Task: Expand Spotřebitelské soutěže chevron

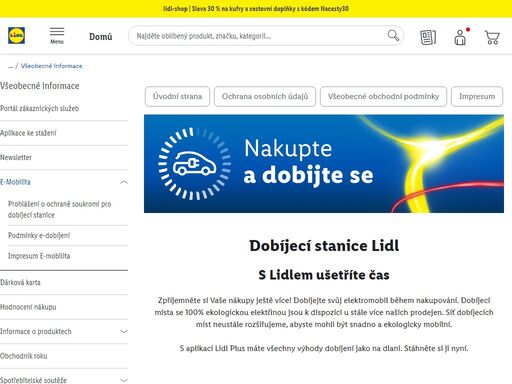Action: tap(124, 380)
